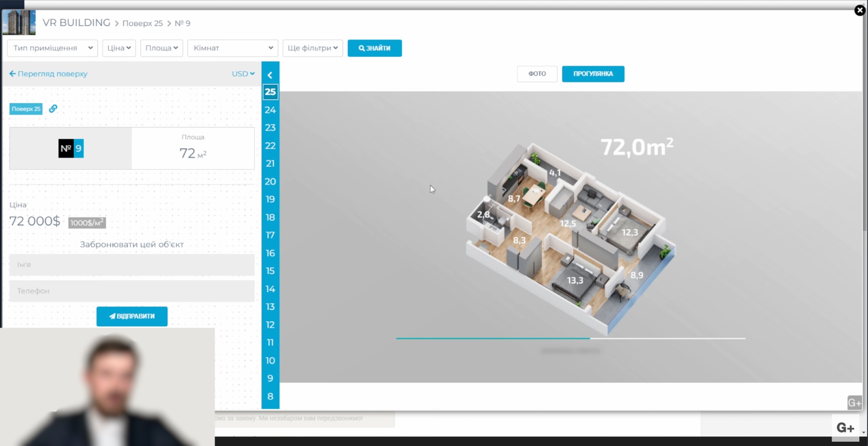Select floor 13 in the floor list
This screenshot has height=446, width=868.
[x=270, y=307]
